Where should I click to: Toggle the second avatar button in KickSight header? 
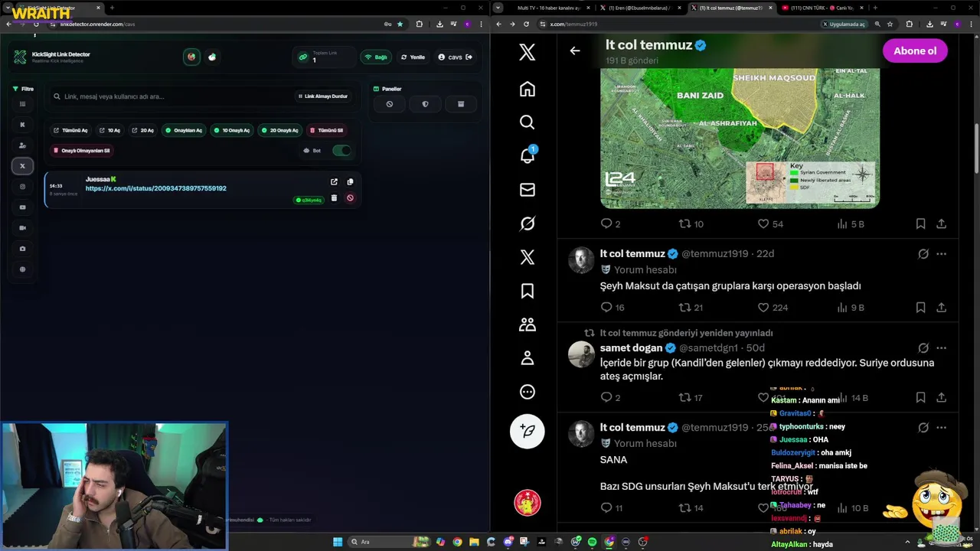pyautogui.click(x=212, y=57)
